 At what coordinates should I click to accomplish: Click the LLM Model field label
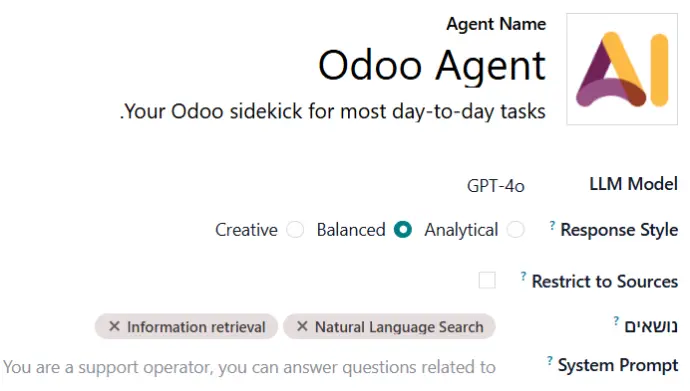tap(633, 184)
